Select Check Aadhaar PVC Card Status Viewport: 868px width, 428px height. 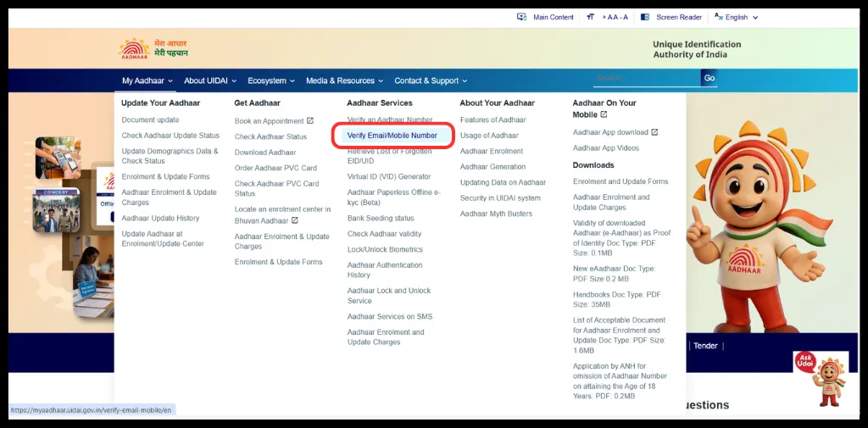tap(277, 188)
